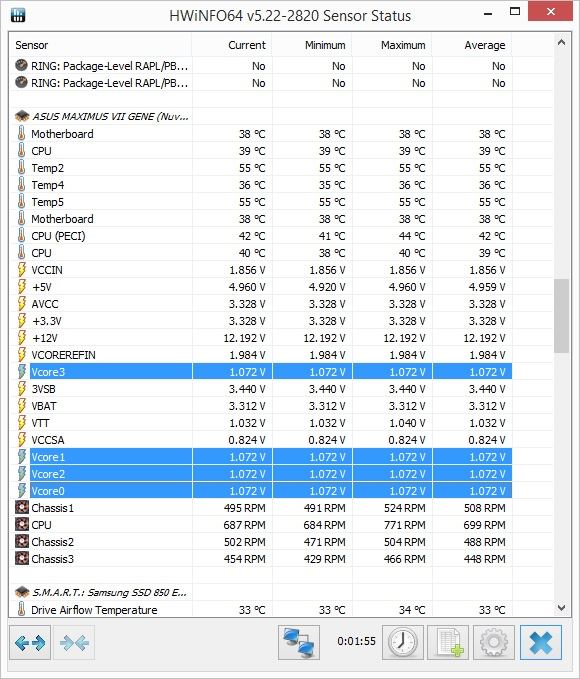Click the ASUS MAXIMUS VII GENE chip icon
This screenshot has height=679, width=580.
(x=22, y=116)
